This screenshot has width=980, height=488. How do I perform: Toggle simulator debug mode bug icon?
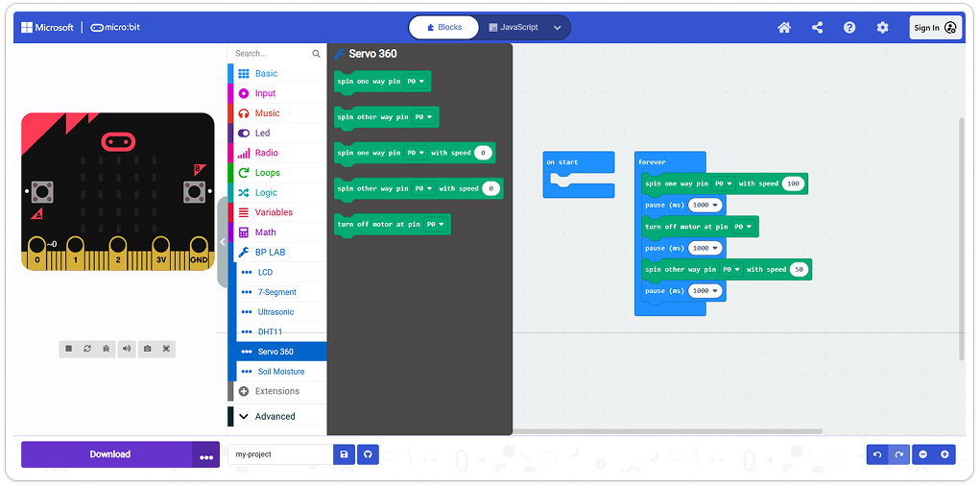click(x=107, y=349)
